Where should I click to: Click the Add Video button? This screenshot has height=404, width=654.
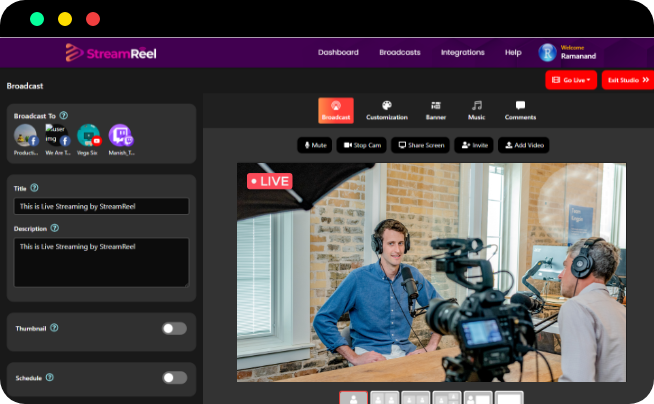(525, 145)
